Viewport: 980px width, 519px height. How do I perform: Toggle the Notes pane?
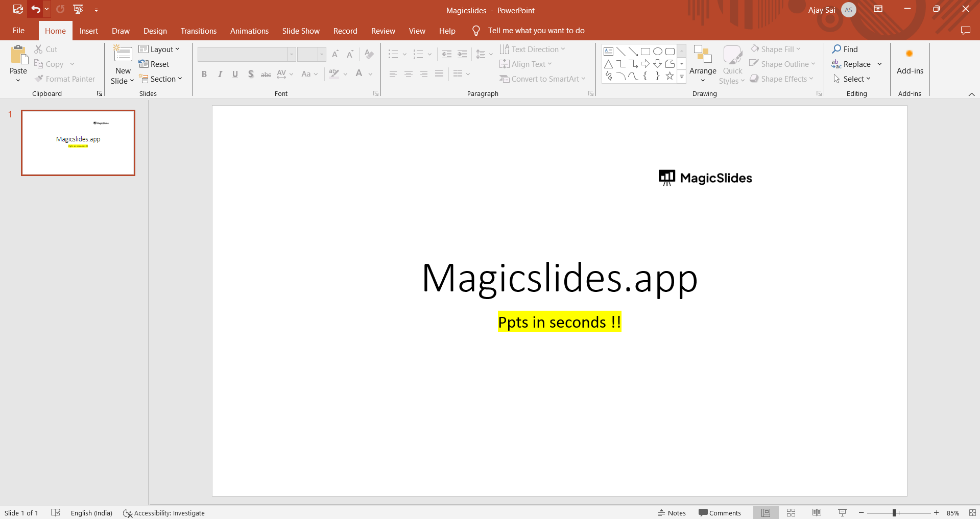672,513
